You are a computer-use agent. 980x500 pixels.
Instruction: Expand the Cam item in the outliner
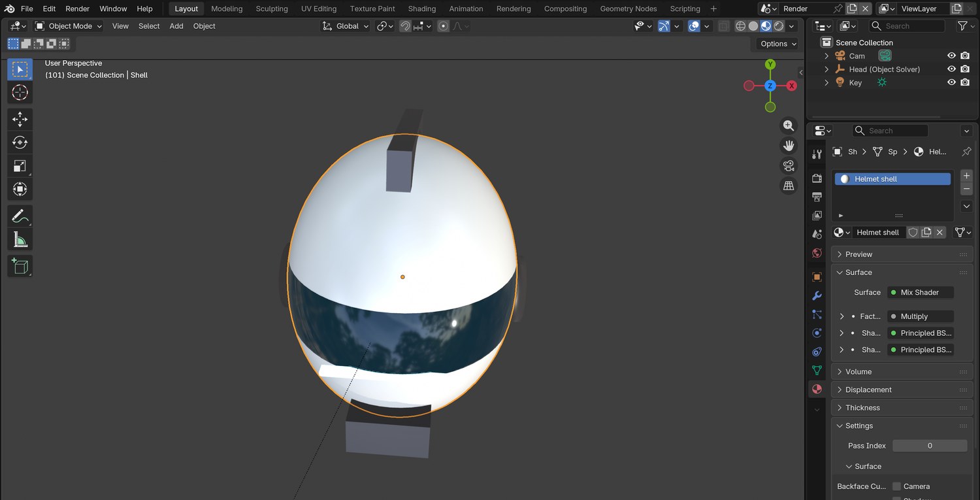click(x=826, y=56)
